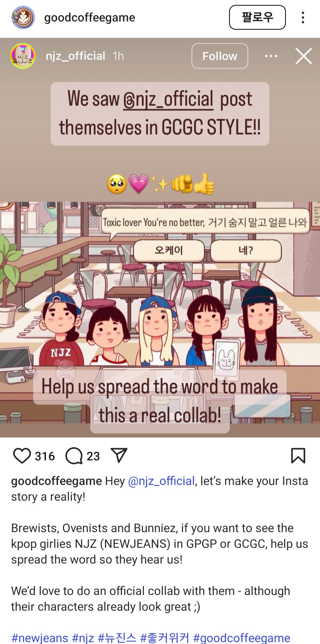This screenshot has height=644, width=320.
Task: Open story ellipsis more options
Action: click(271, 56)
